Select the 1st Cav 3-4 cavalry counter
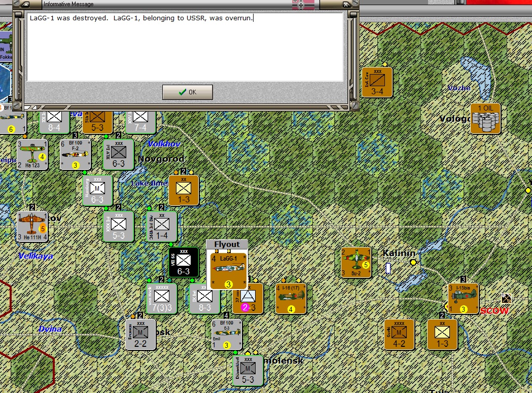The image size is (532, 393). click(x=377, y=82)
